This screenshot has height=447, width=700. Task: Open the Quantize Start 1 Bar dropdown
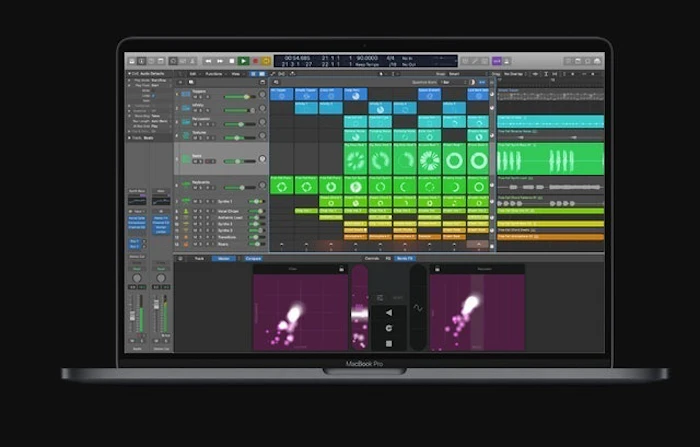click(x=453, y=82)
